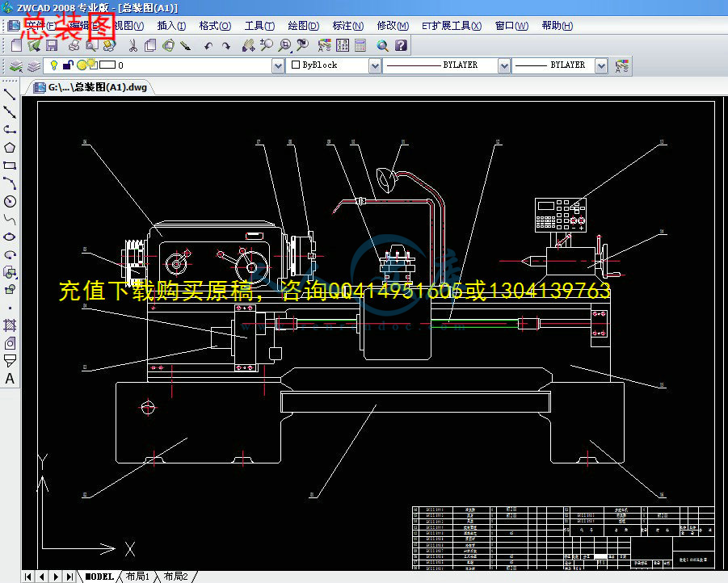Expand the ByBlock color dropdown
The width and height of the screenshot is (728, 583).
coord(375,65)
